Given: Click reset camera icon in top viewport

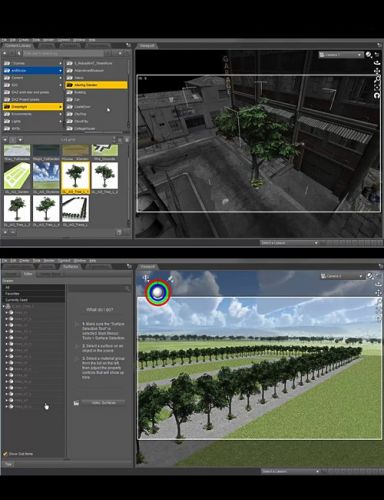Looking at the screenshot, I should pos(377,95).
